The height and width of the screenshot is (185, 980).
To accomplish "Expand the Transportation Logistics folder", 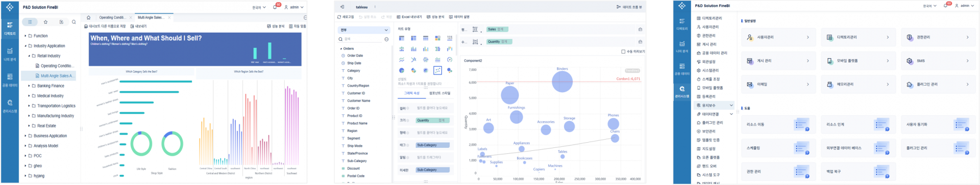I will [x=29, y=105].
